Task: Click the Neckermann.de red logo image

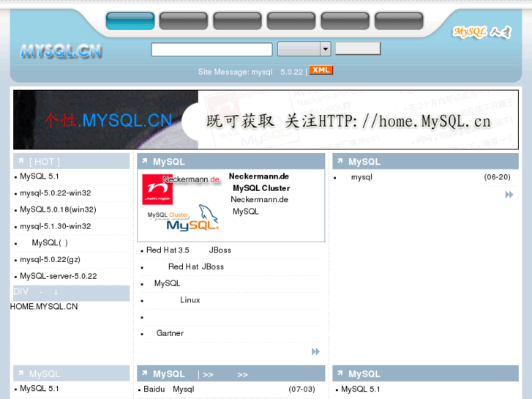Action: (x=157, y=190)
